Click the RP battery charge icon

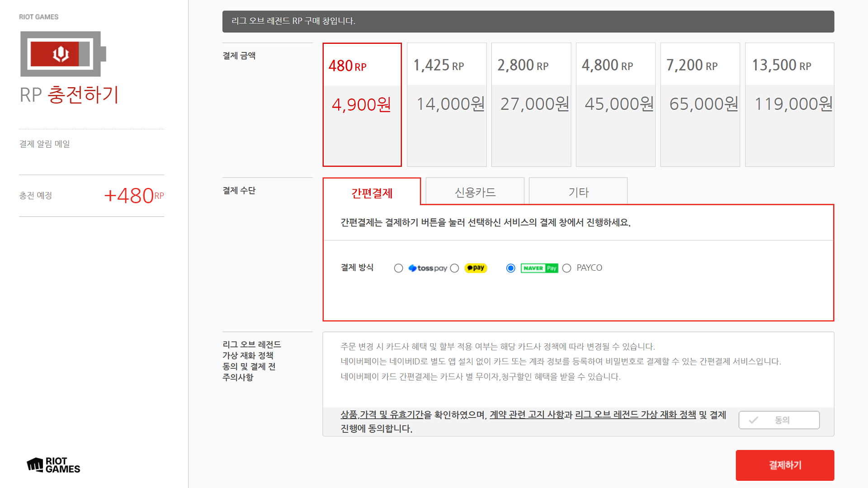[63, 54]
